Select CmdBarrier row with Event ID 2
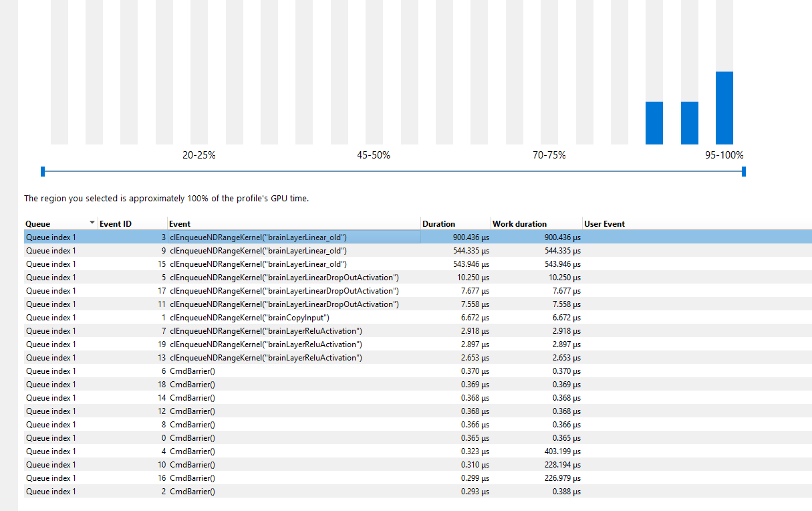The height and width of the screenshot is (511, 812). click(192, 492)
